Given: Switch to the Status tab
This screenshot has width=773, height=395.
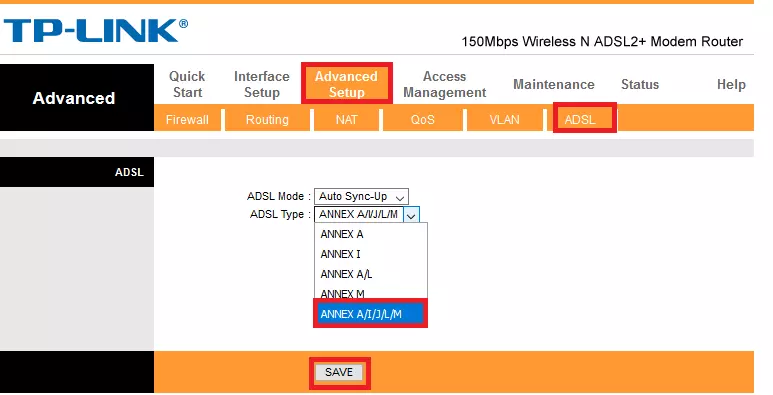Looking at the screenshot, I should click(x=640, y=84).
